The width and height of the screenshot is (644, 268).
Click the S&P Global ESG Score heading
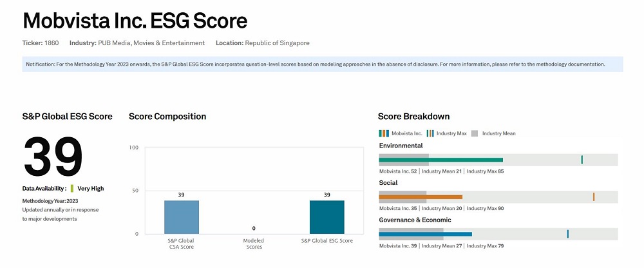tap(68, 117)
